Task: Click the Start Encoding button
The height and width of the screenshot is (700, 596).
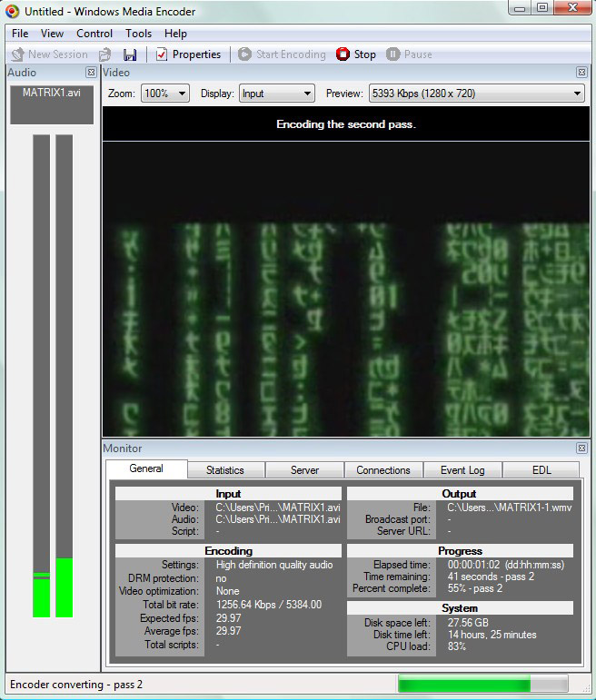Action: click(x=282, y=54)
